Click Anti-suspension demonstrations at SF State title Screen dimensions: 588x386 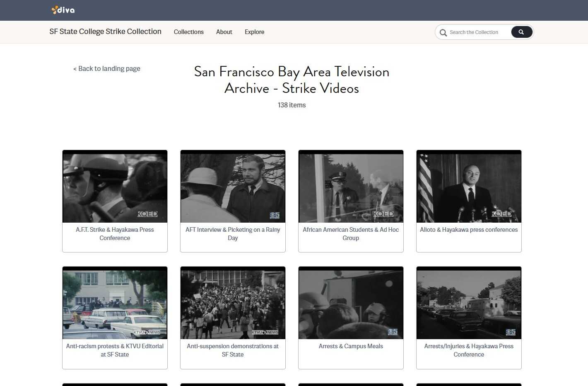[233, 350]
